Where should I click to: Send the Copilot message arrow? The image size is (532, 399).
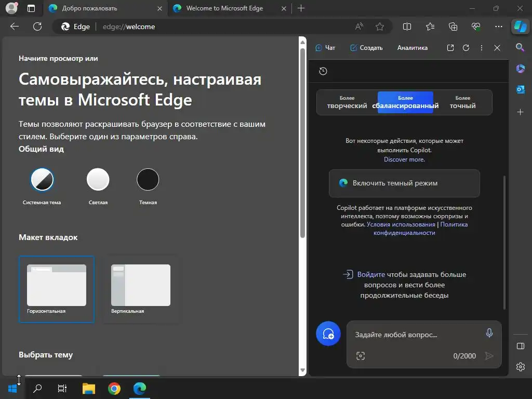coord(489,355)
